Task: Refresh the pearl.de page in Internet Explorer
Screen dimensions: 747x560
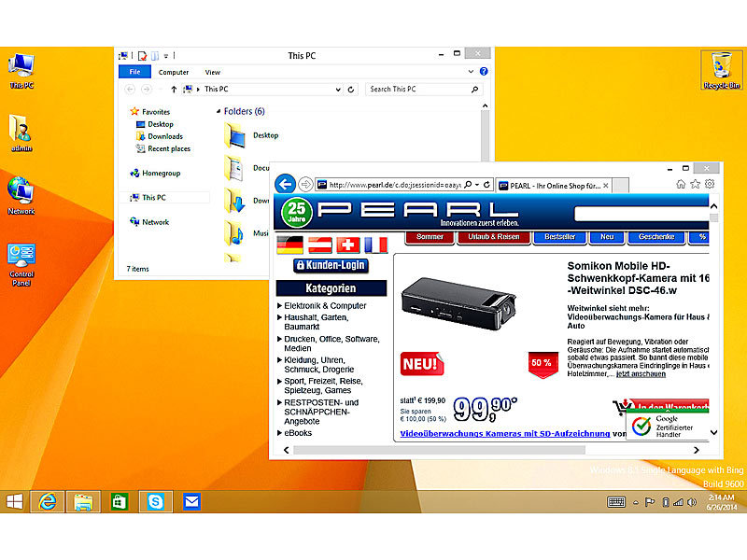Action: [x=487, y=184]
